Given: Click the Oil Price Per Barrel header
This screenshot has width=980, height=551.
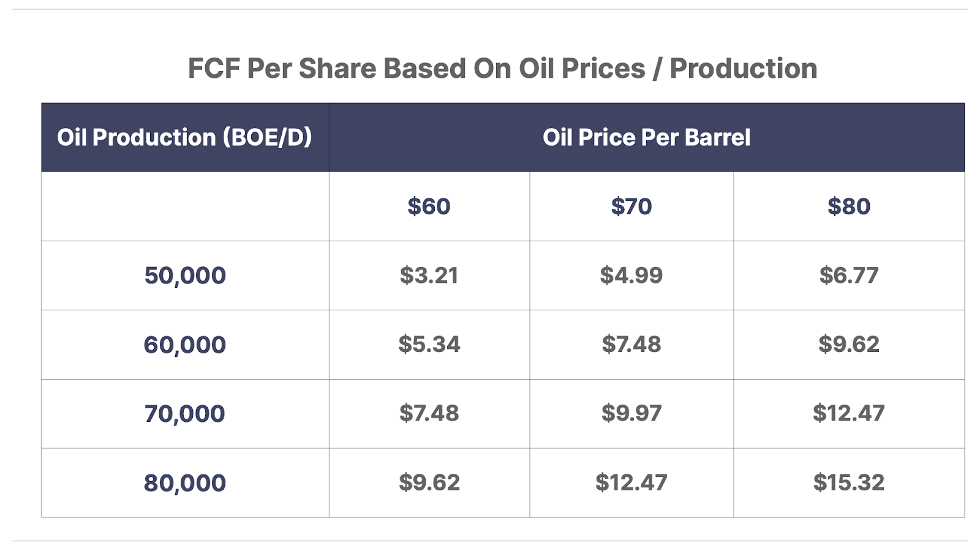Looking at the screenshot, I should pyautogui.click(x=647, y=137).
